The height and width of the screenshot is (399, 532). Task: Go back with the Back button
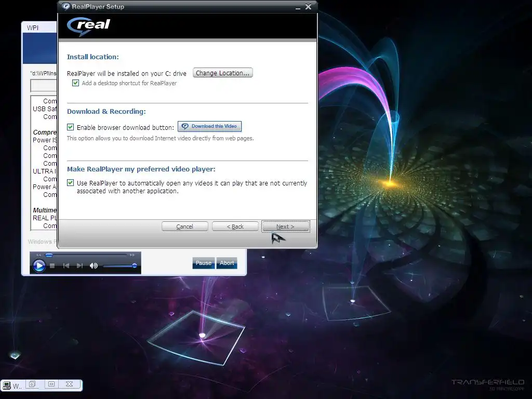(x=235, y=227)
